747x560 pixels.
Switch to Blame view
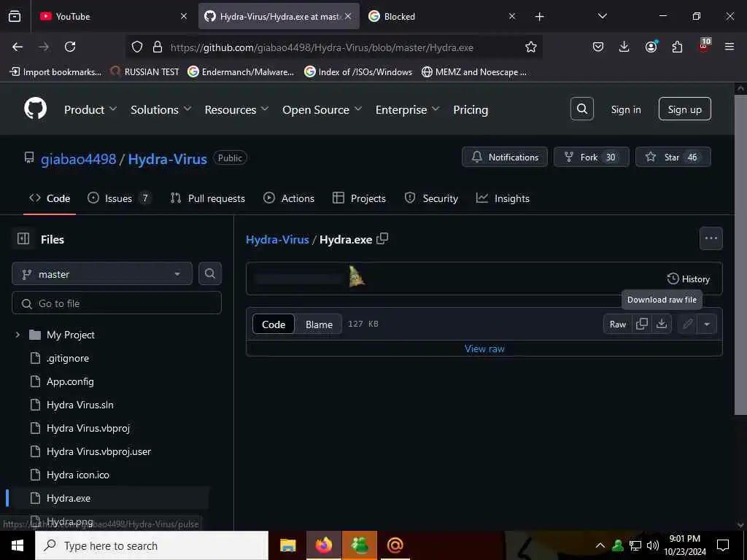pos(319,324)
